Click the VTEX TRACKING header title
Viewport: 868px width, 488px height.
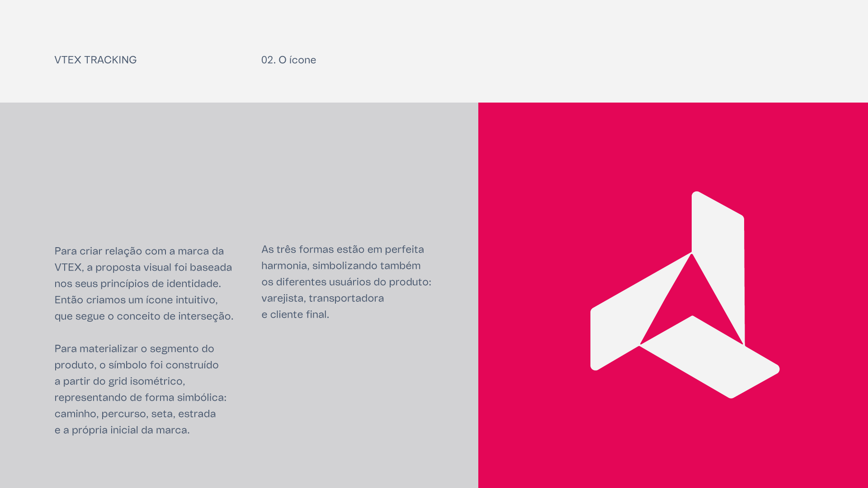(95, 60)
